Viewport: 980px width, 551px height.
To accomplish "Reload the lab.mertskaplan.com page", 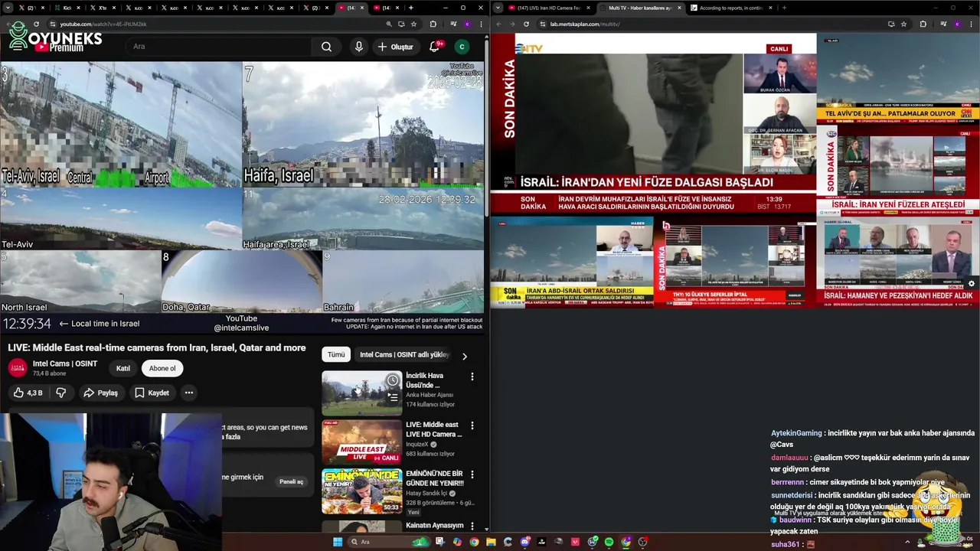I will (x=526, y=24).
